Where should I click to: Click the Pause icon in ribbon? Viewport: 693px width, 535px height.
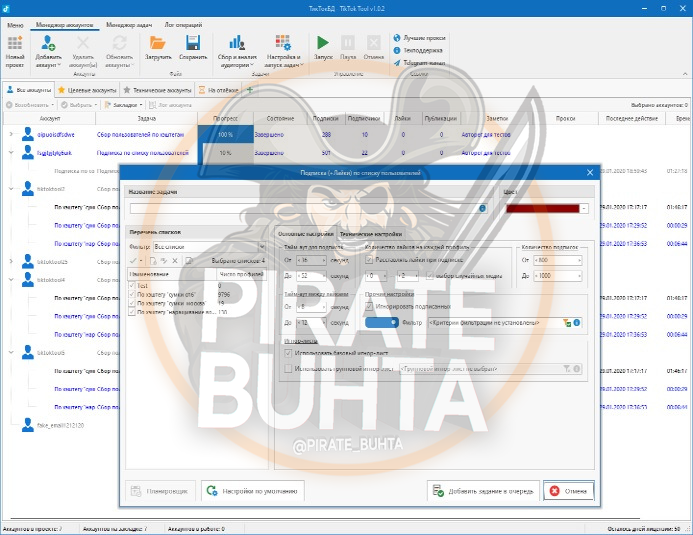point(348,43)
